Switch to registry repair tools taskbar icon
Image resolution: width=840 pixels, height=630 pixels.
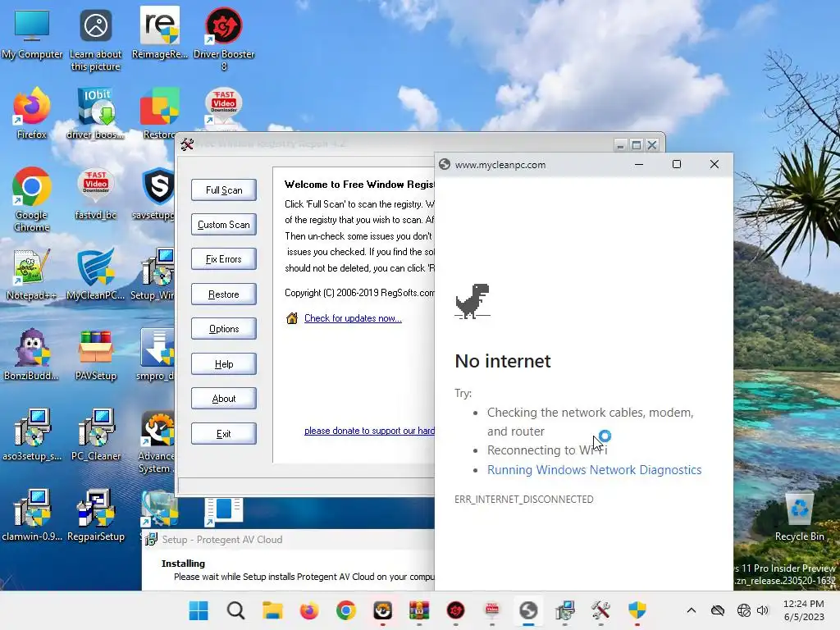tap(600, 610)
